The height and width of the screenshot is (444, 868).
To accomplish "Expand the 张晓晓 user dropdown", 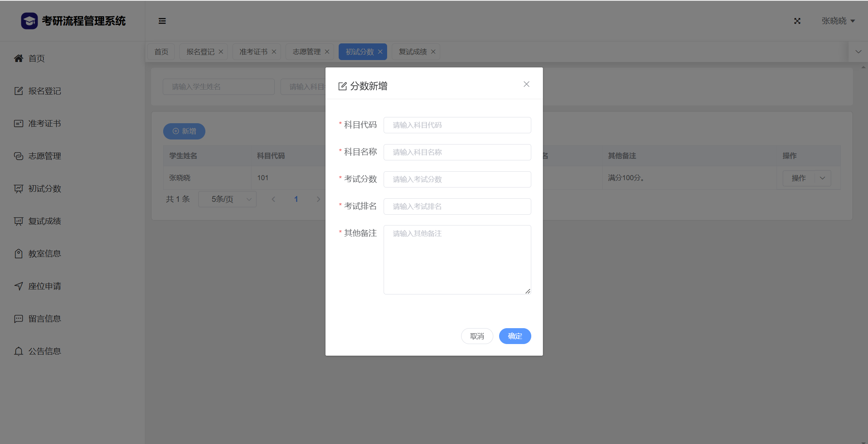I will pos(838,21).
